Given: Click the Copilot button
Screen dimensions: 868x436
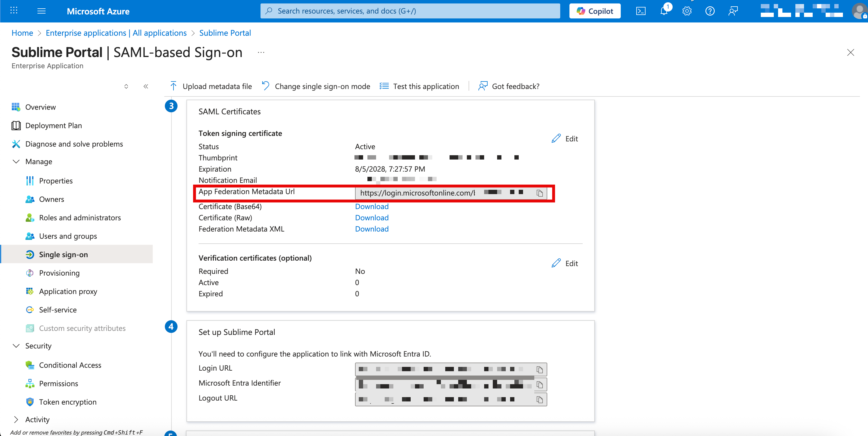Looking at the screenshot, I should tap(595, 11).
